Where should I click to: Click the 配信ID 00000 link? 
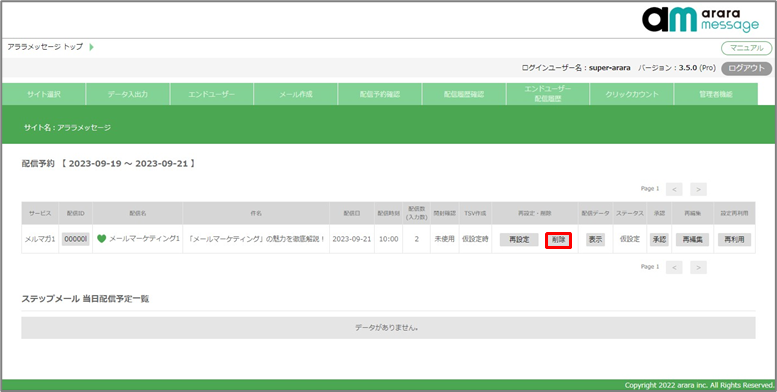[76, 239]
